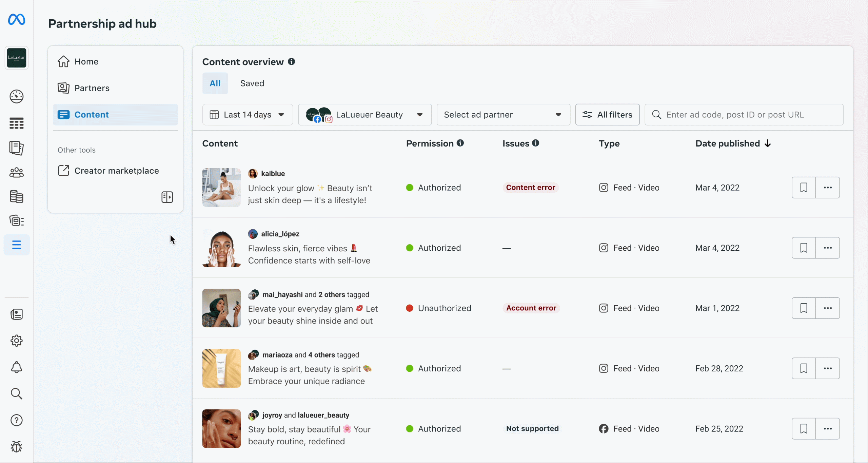
Task: Open the Select ad partner dropdown
Action: (x=504, y=115)
